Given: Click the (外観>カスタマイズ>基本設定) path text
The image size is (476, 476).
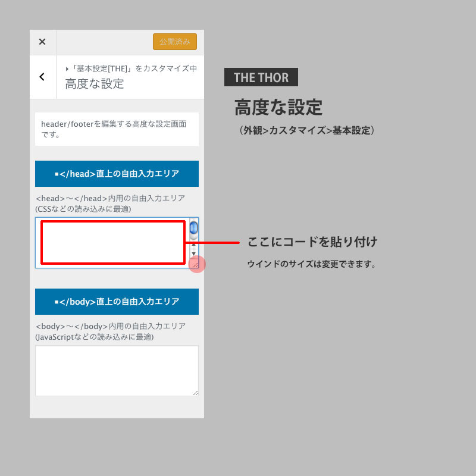Looking at the screenshot, I should [x=306, y=130].
